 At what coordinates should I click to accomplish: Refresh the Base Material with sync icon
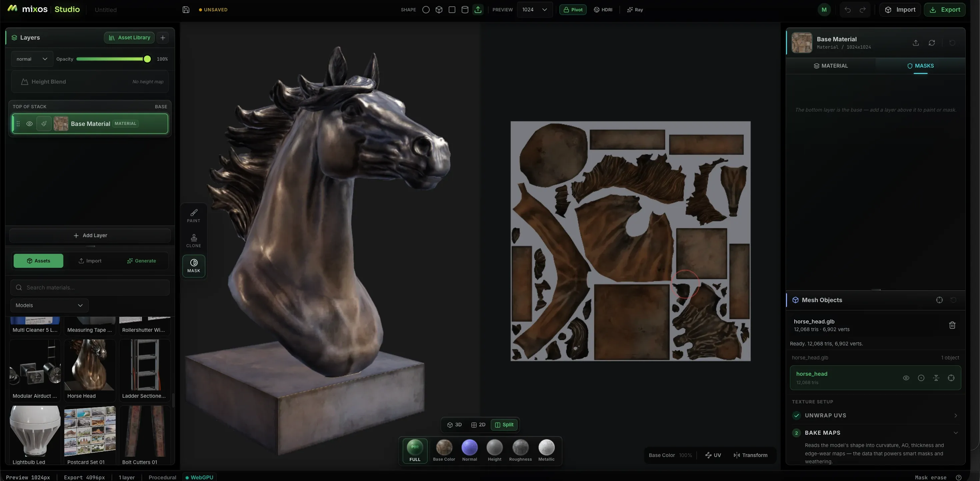[932, 43]
